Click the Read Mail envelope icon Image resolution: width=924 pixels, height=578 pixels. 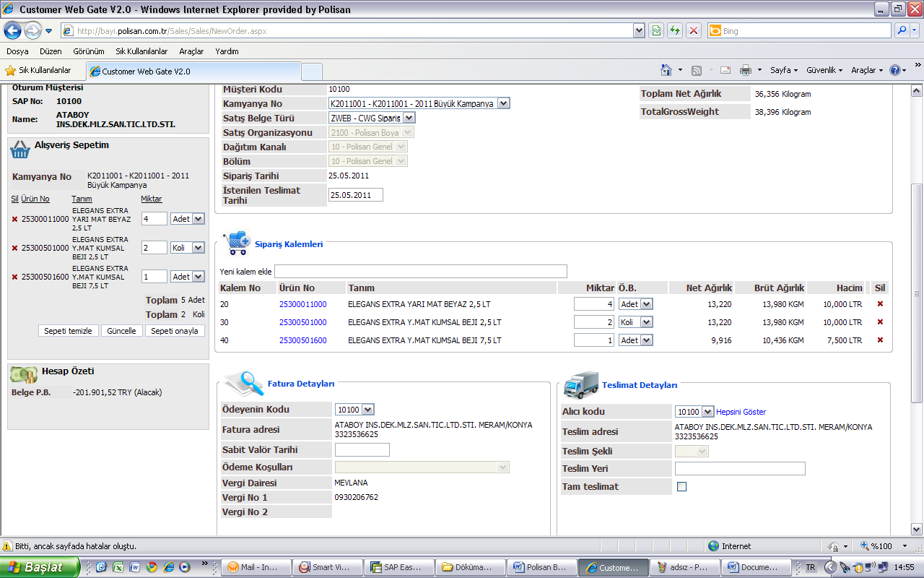pyautogui.click(x=725, y=70)
